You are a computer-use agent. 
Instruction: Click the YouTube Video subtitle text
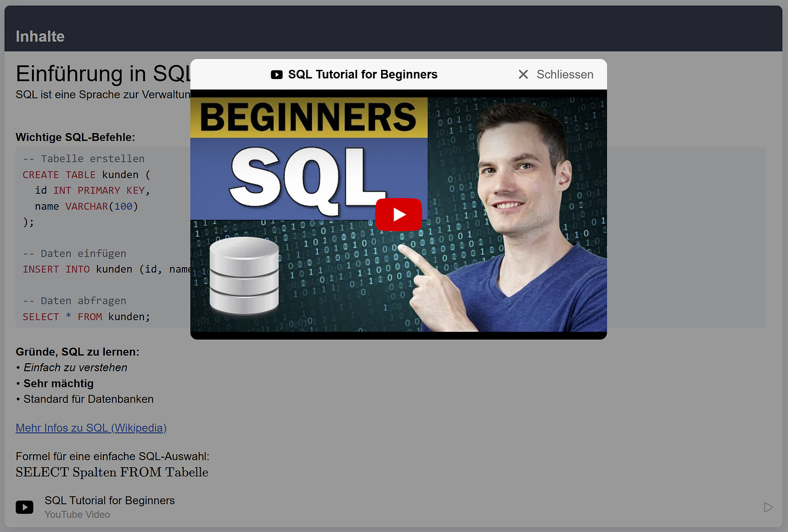coord(77,515)
